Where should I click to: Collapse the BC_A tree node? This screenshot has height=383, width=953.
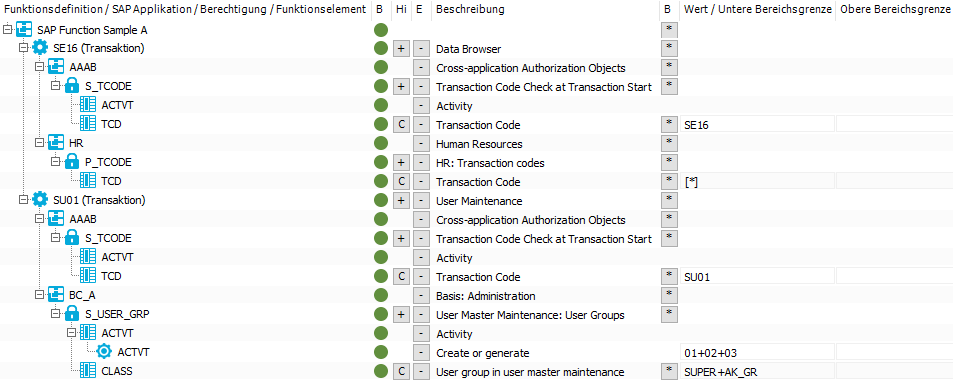click(40, 295)
